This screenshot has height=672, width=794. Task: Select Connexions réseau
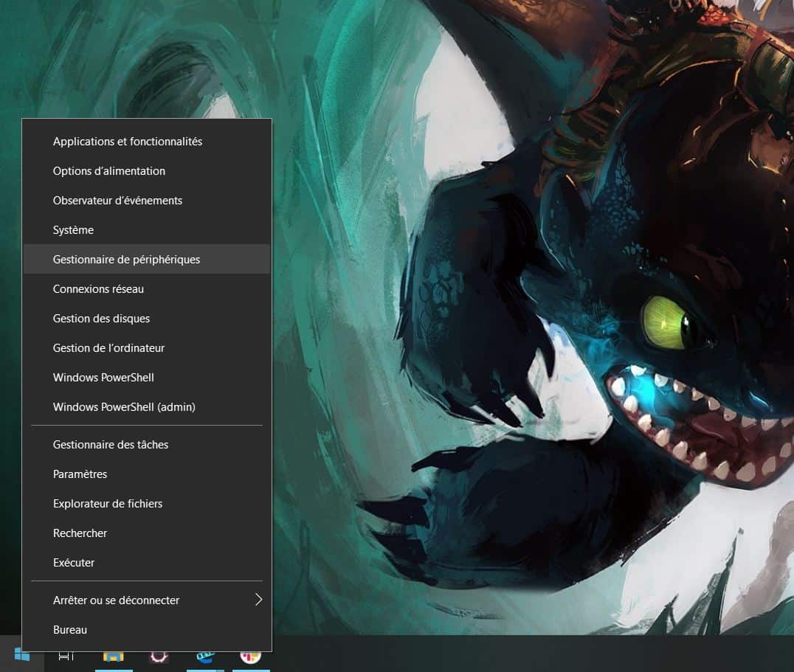tap(98, 289)
